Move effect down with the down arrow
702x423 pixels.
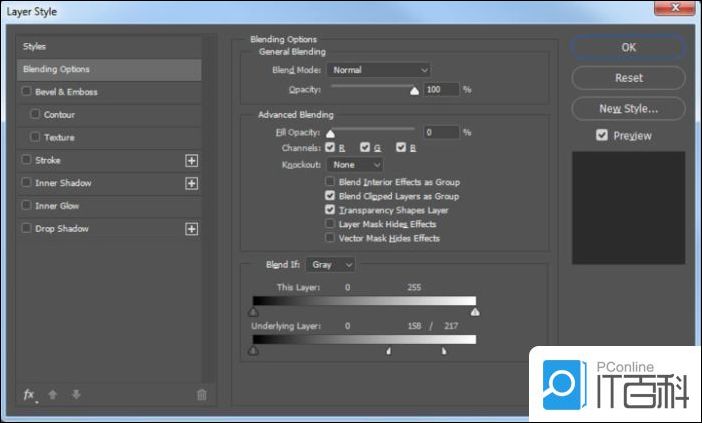(x=76, y=394)
